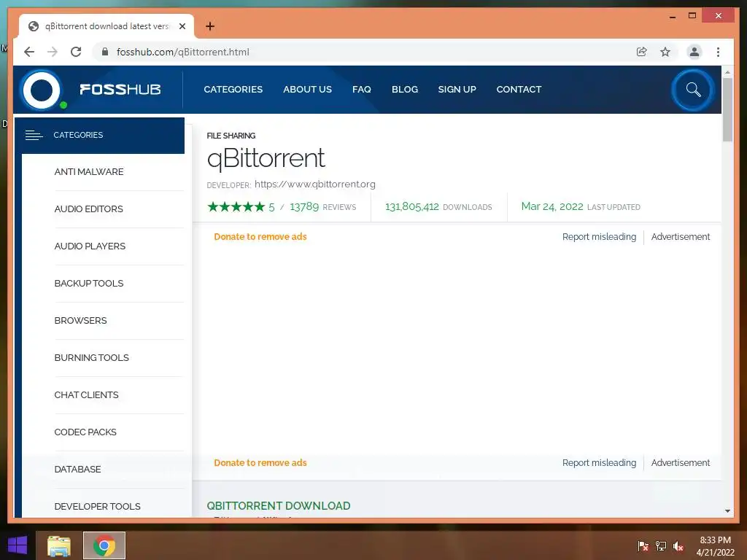Open BLOG in the top navigation
Screen dimensions: 747x560
pos(404,90)
